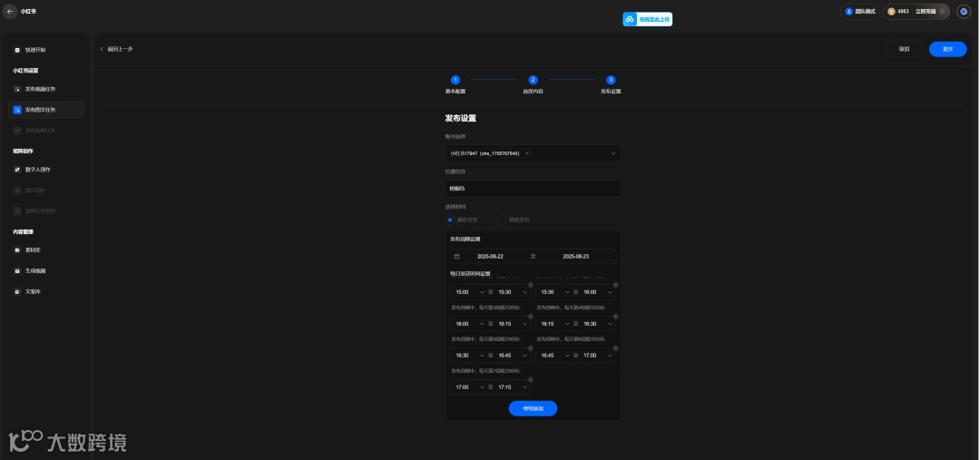980x460 pixels.
Task: Delete the 16:30–16:45 time slot
Action: 531,348
